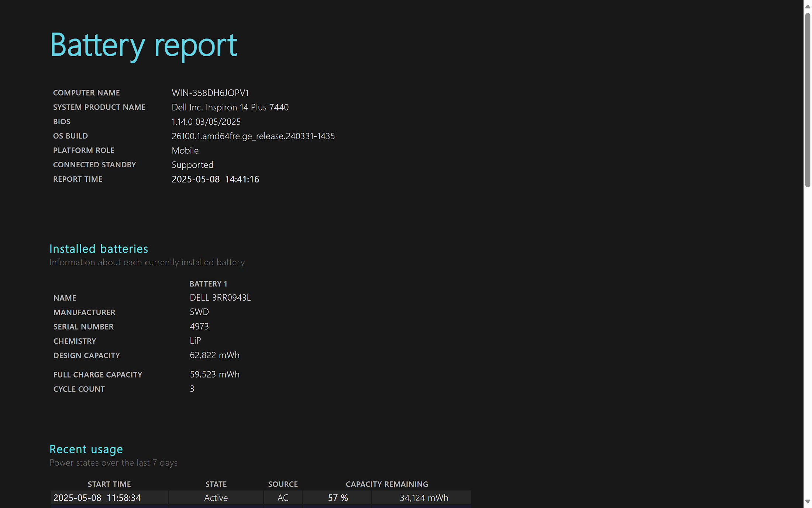
Task: Click the SERIAL NUMBER label
Action: click(x=83, y=327)
